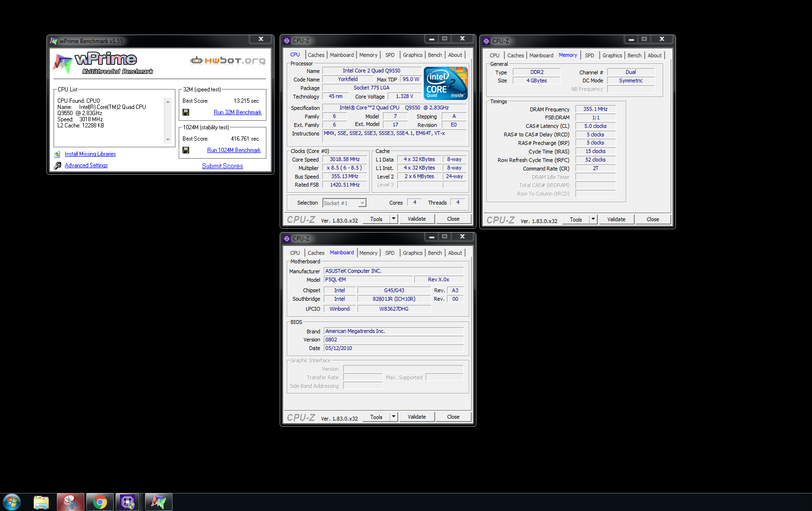Click the wPrime title bar icon
The width and height of the screenshot is (812, 511).
tap(53, 41)
